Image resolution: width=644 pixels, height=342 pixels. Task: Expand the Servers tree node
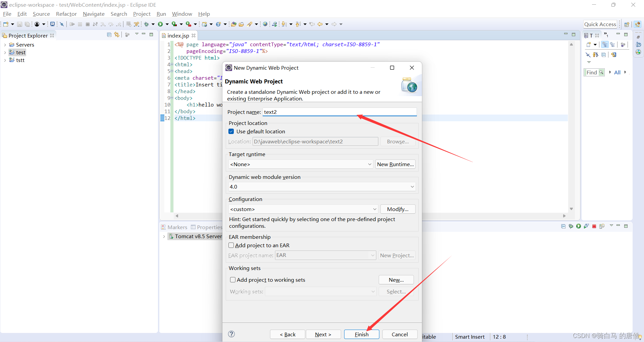[x=5, y=45]
